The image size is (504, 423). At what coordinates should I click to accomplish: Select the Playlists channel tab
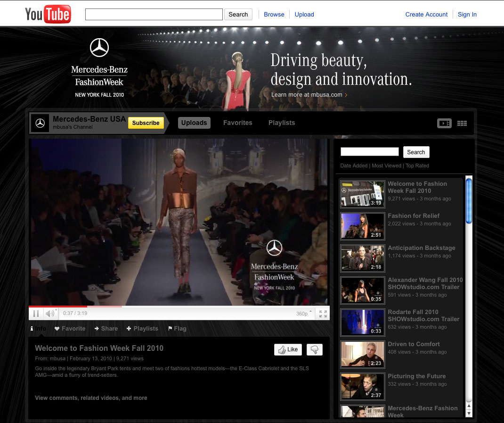[282, 123]
